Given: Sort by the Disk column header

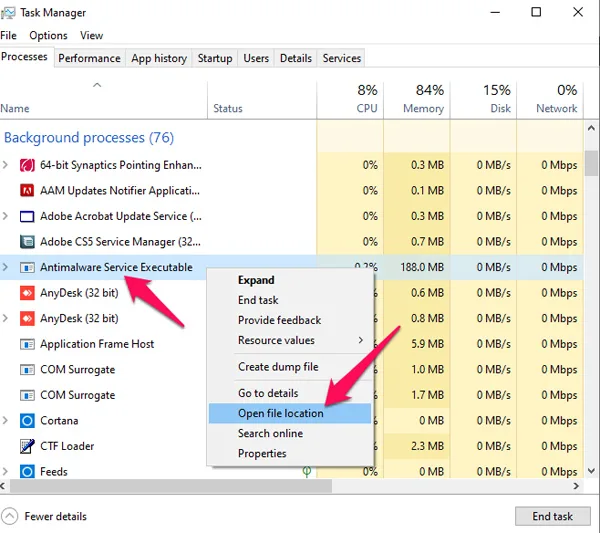Looking at the screenshot, I should pyautogui.click(x=483, y=99).
